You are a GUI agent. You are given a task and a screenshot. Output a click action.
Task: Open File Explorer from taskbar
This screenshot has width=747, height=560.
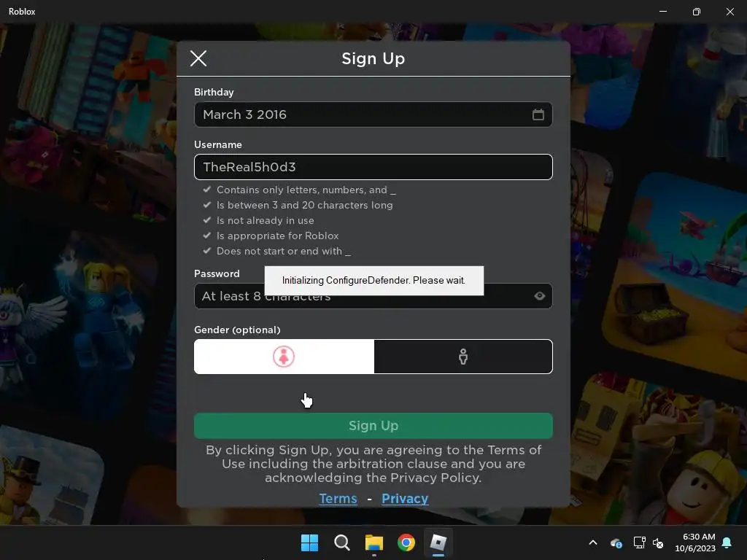click(x=374, y=542)
